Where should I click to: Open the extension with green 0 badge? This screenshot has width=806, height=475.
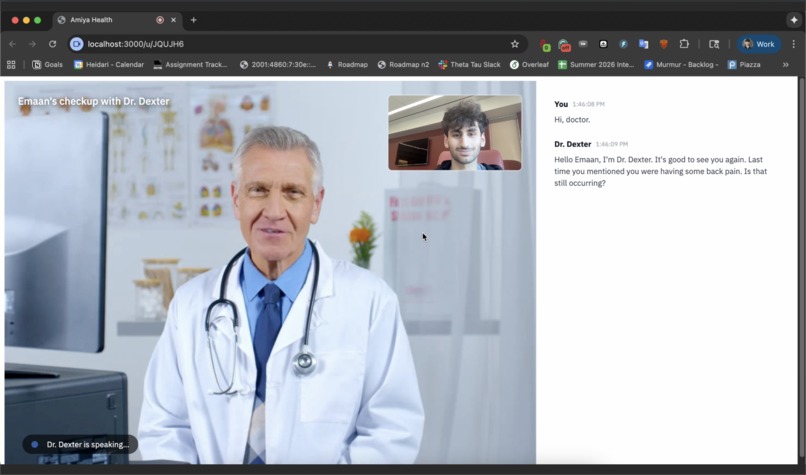click(x=545, y=45)
